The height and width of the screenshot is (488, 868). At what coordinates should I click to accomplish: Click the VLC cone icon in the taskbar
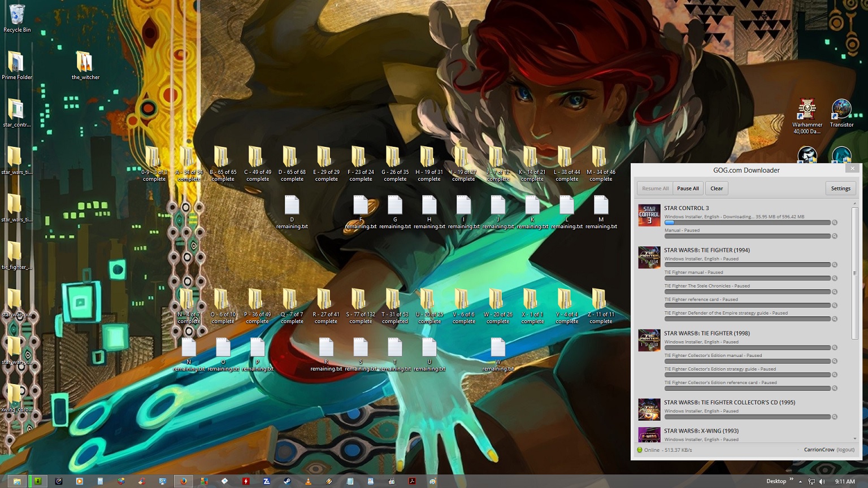tap(308, 481)
